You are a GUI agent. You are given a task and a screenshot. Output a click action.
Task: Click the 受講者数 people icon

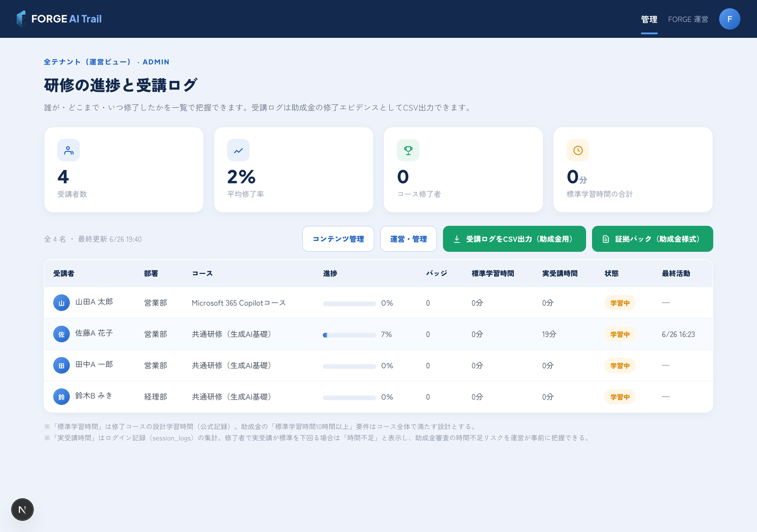69,150
